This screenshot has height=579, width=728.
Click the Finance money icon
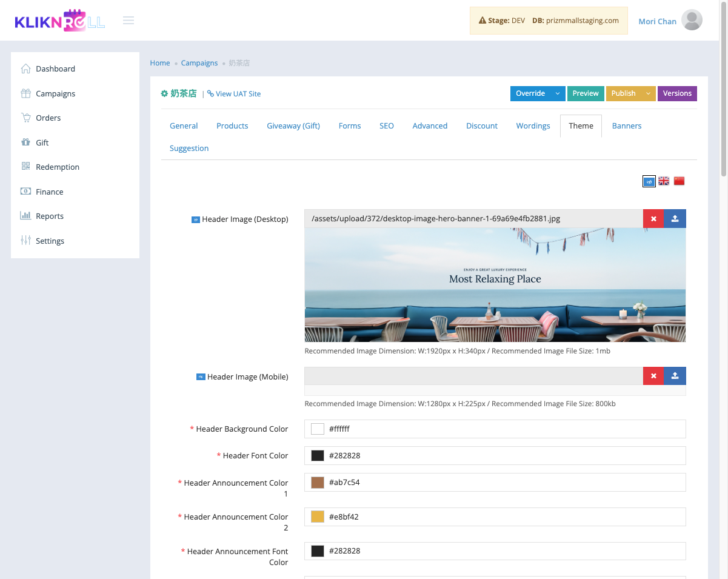pos(25,192)
